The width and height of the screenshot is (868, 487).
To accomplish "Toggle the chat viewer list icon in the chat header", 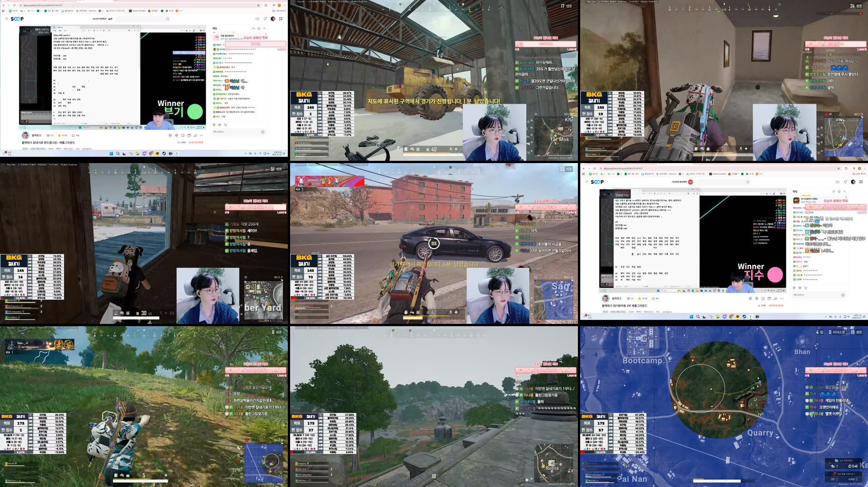I will click(x=254, y=28).
